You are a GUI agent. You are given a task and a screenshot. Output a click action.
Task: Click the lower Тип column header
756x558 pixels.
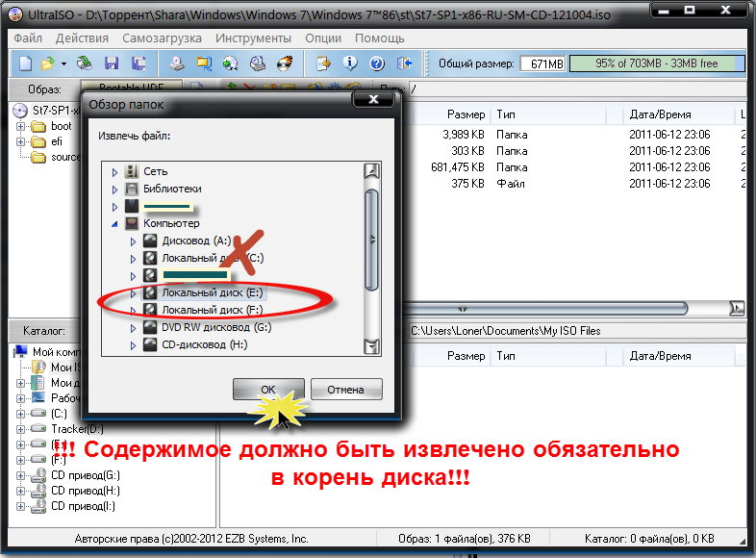pyautogui.click(x=548, y=356)
